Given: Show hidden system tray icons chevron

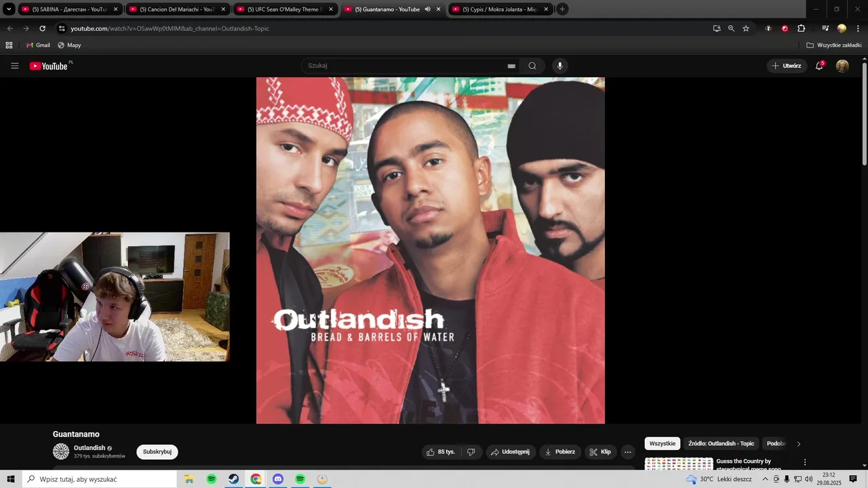Looking at the screenshot, I should [765, 479].
